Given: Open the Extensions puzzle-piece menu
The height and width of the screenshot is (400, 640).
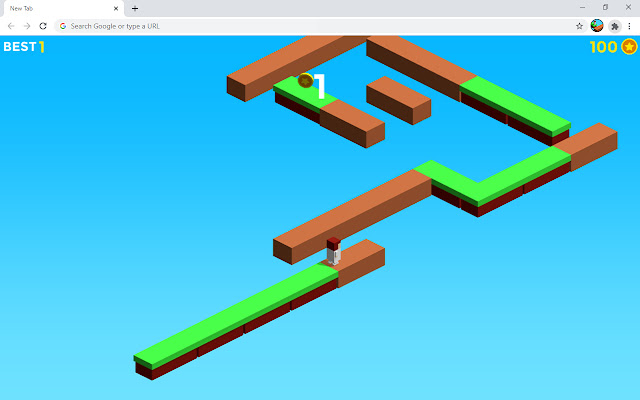Looking at the screenshot, I should 615,26.
